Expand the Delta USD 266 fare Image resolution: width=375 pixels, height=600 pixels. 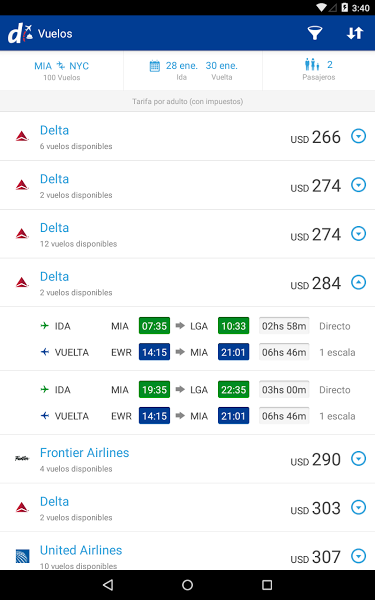tap(359, 136)
